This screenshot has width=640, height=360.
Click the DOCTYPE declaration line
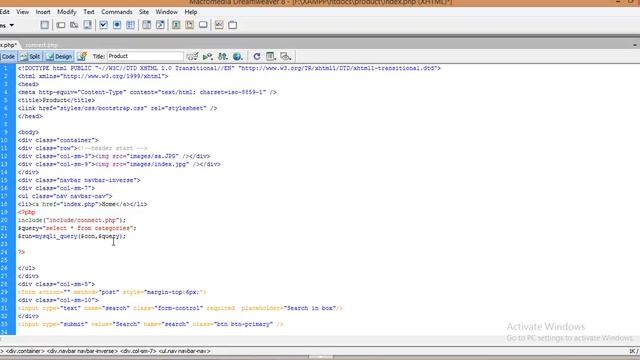(x=229, y=68)
